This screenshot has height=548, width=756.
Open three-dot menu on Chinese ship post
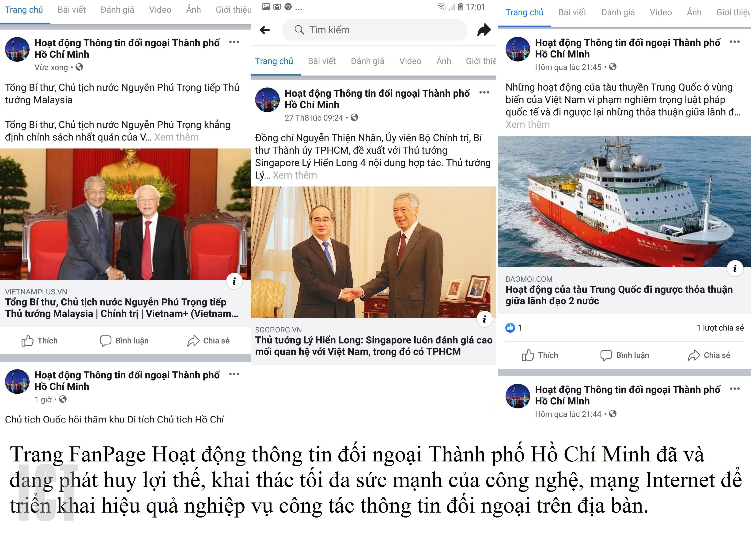pos(735,42)
